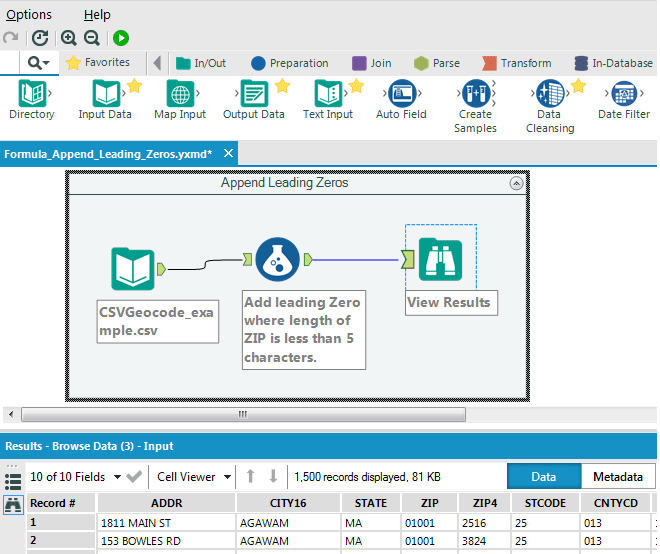Toggle favorite star on Output Data tool
The image size is (660, 554).
coord(281,87)
